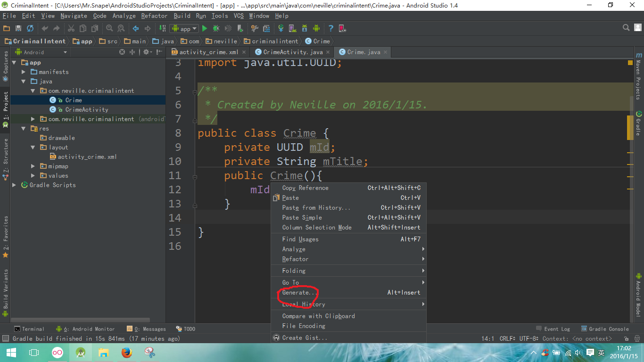Choose Create Gist... in context menu
Screen dimensions: 644x362
348,337
